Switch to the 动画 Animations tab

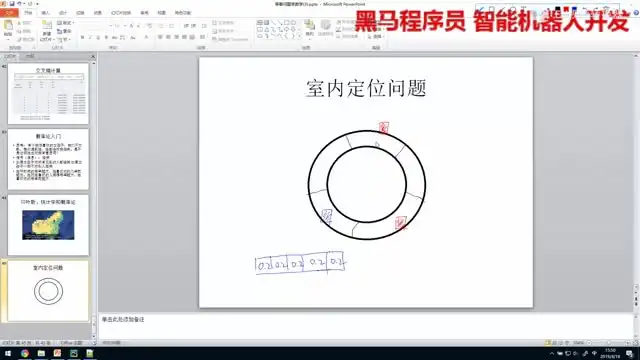pos(98,13)
